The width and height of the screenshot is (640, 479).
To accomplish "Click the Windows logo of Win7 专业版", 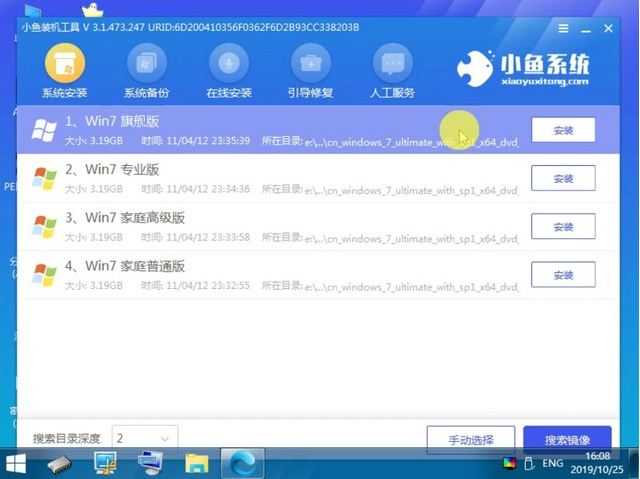I will [44, 179].
